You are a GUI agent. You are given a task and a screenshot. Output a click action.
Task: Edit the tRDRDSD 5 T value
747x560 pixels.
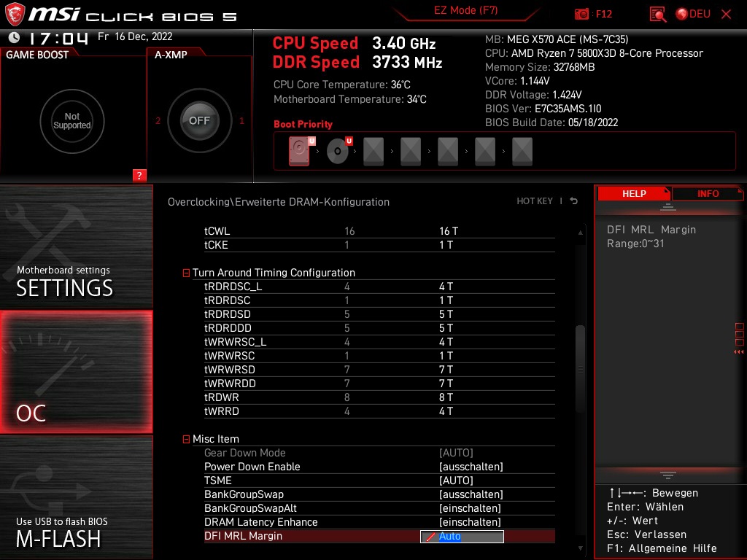pos(446,314)
